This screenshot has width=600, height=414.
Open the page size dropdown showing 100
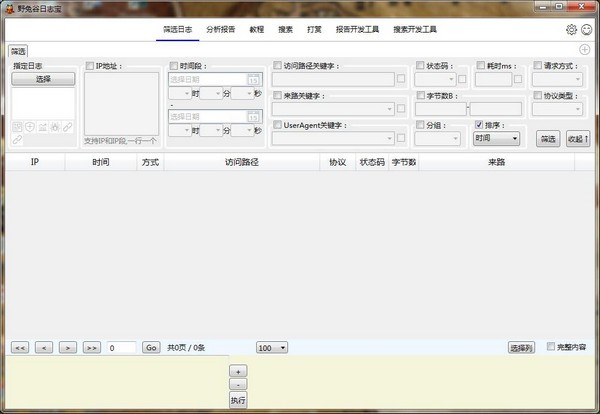tap(272, 348)
